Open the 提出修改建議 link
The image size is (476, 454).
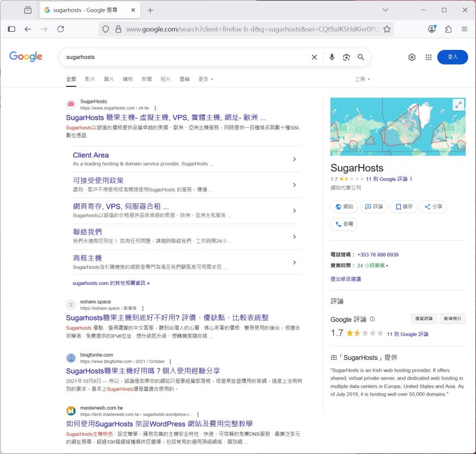click(346, 279)
